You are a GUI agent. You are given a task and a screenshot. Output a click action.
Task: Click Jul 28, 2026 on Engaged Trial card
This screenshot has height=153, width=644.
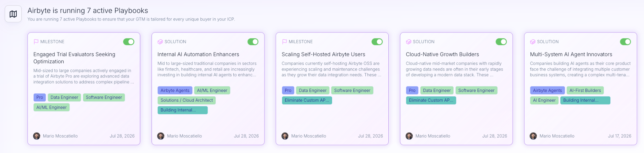click(x=122, y=136)
